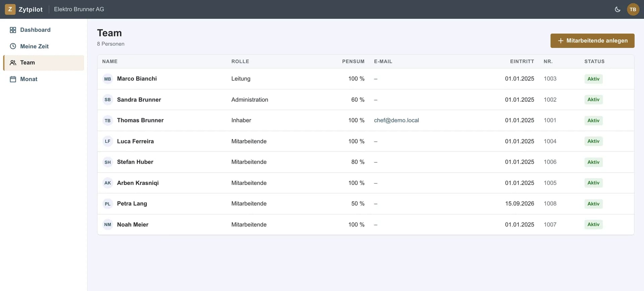This screenshot has width=644, height=291.
Task: Click the LF avatar for Luca Ferreira
Action: 108,141
